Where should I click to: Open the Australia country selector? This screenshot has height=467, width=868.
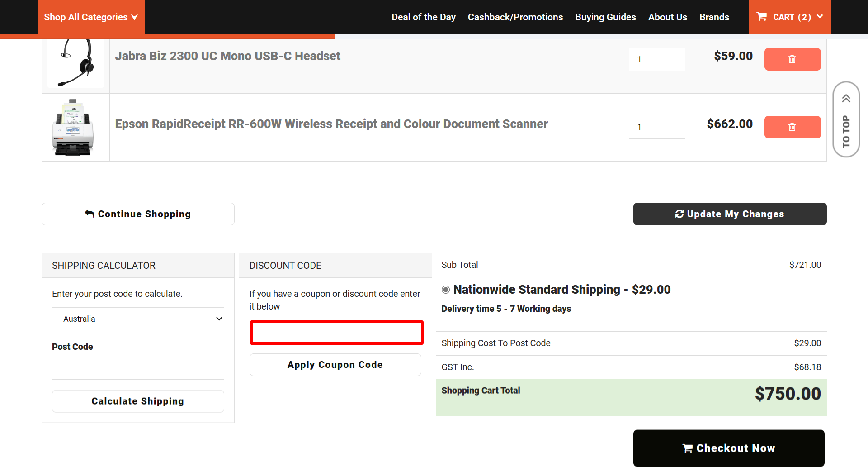[138, 319]
